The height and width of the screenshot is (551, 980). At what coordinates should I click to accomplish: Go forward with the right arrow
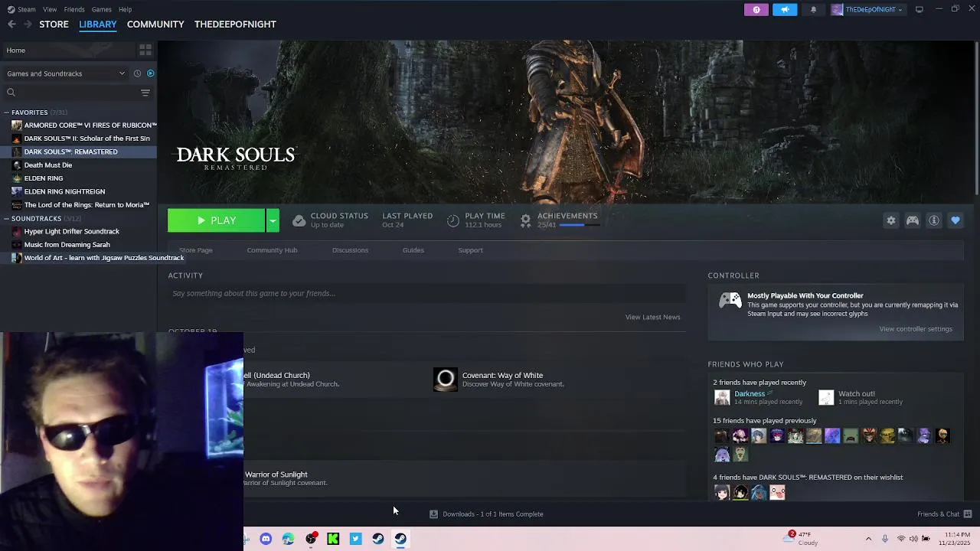coord(28,24)
